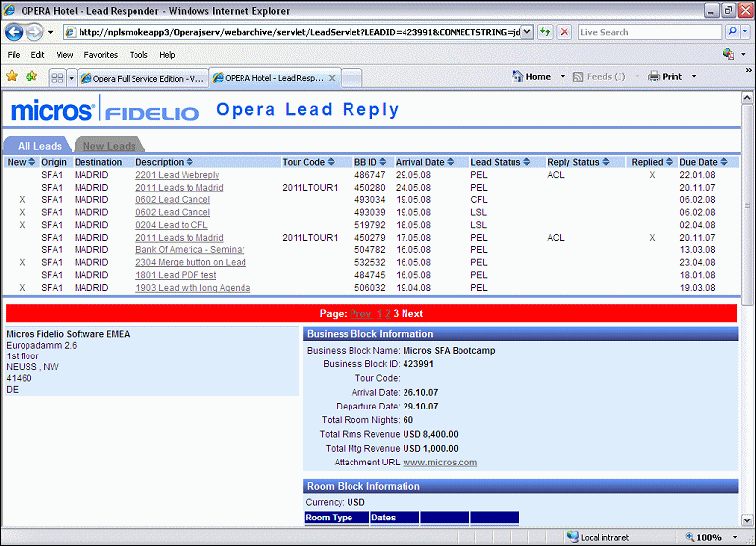Click the Add to Favorites icon
Screen dimensions: 756x546
tap(31, 76)
